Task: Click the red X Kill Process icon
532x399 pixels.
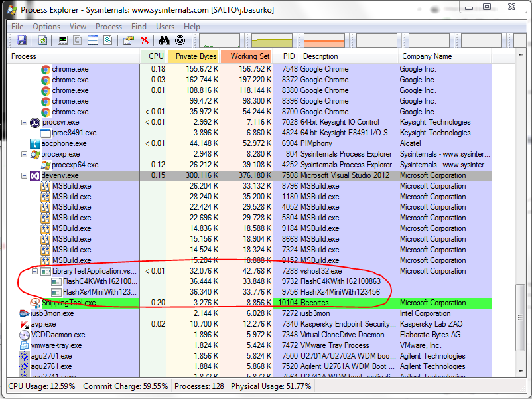Action: 145,40
